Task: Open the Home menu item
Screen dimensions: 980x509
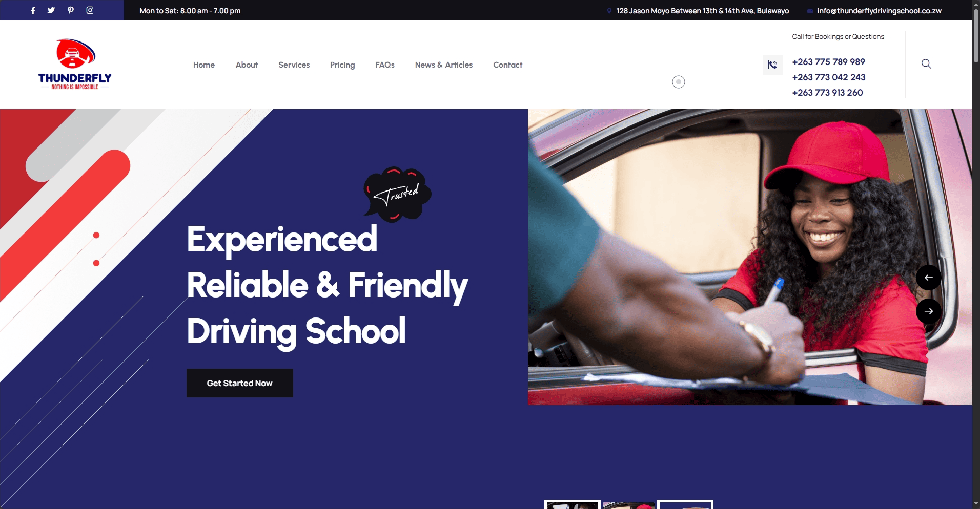Action: pos(204,65)
